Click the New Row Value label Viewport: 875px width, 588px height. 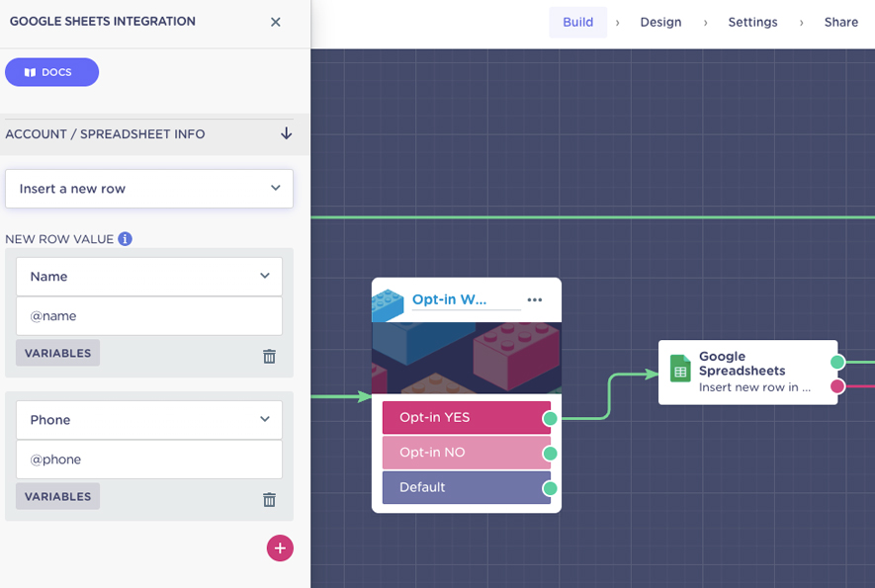pos(59,239)
